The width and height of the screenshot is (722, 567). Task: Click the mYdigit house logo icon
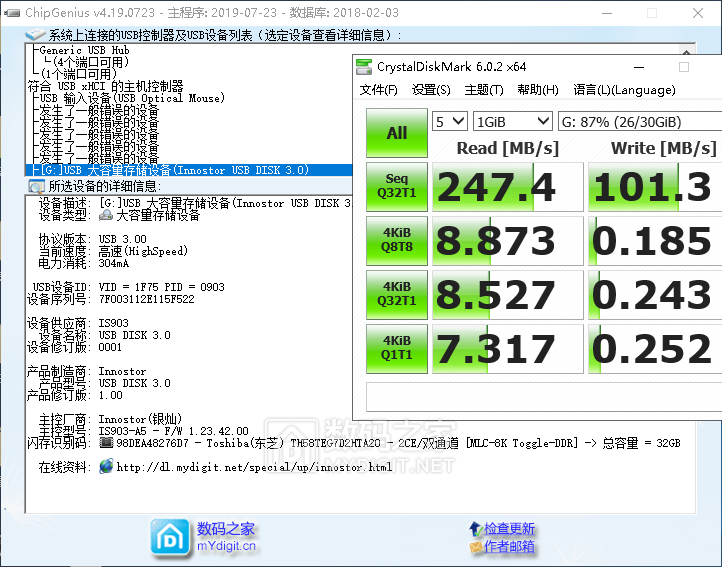point(170,537)
